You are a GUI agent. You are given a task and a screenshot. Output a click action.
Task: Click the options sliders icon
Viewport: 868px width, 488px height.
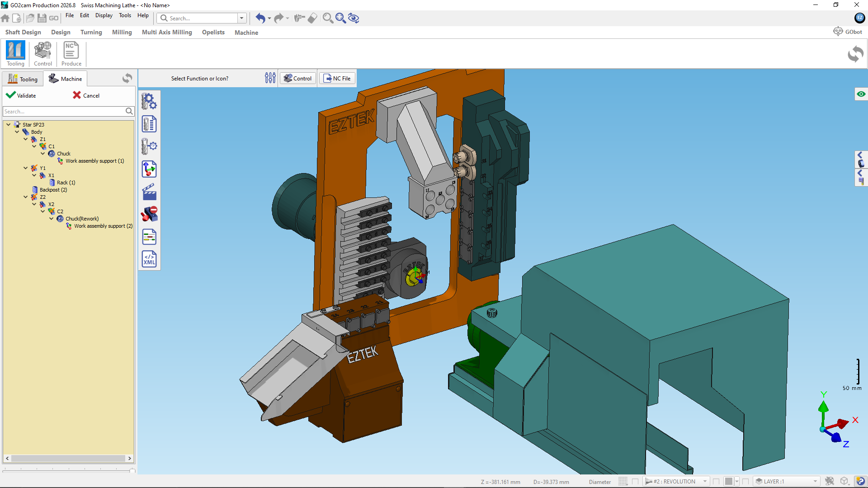click(x=270, y=78)
